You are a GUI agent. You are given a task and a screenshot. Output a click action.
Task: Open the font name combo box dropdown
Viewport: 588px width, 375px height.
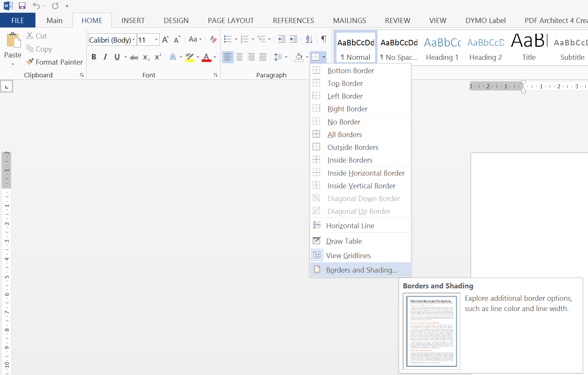pyautogui.click(x=133, y=40)
